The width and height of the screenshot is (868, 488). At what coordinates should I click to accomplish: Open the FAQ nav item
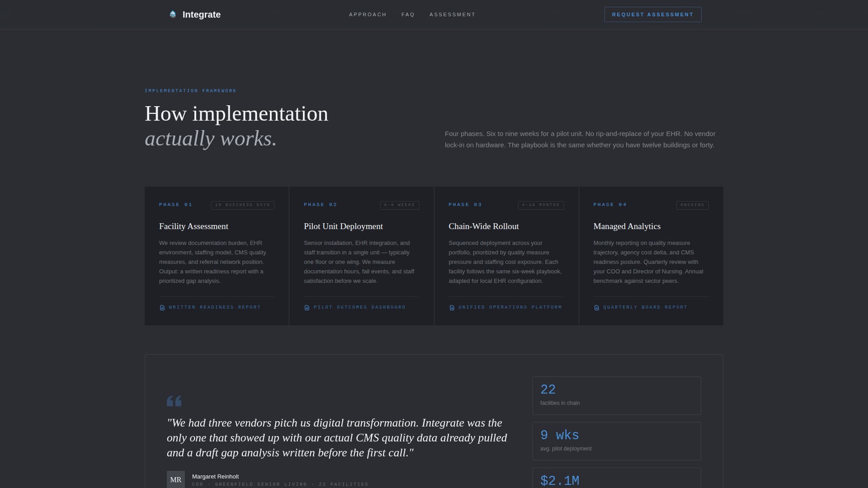(408, 14)
